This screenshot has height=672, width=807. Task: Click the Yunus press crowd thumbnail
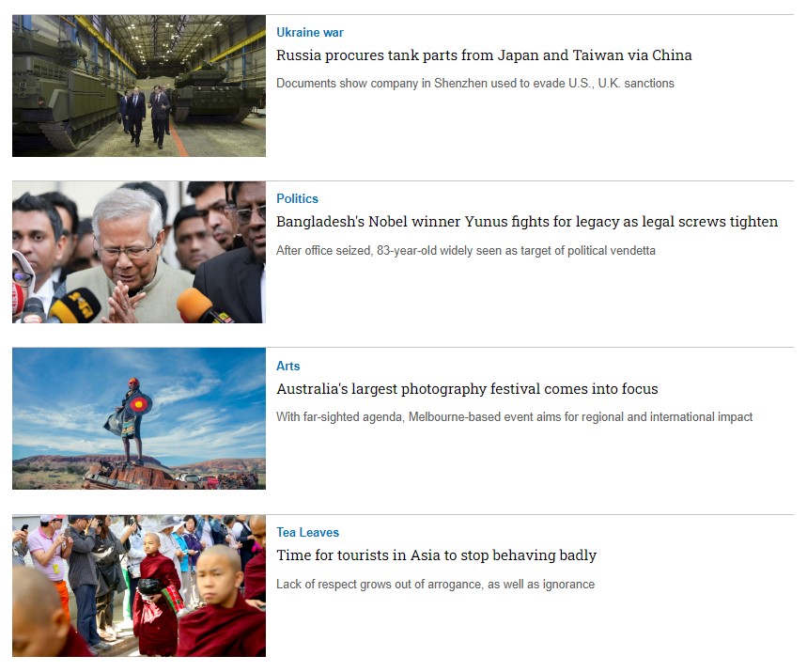click(139, 252)
